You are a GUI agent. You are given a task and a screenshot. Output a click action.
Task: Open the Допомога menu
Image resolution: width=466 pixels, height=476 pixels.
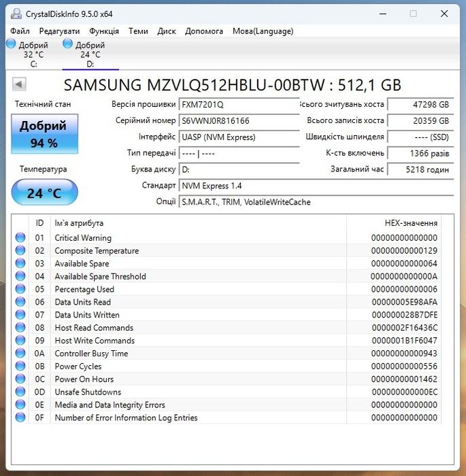click(204, 31)
